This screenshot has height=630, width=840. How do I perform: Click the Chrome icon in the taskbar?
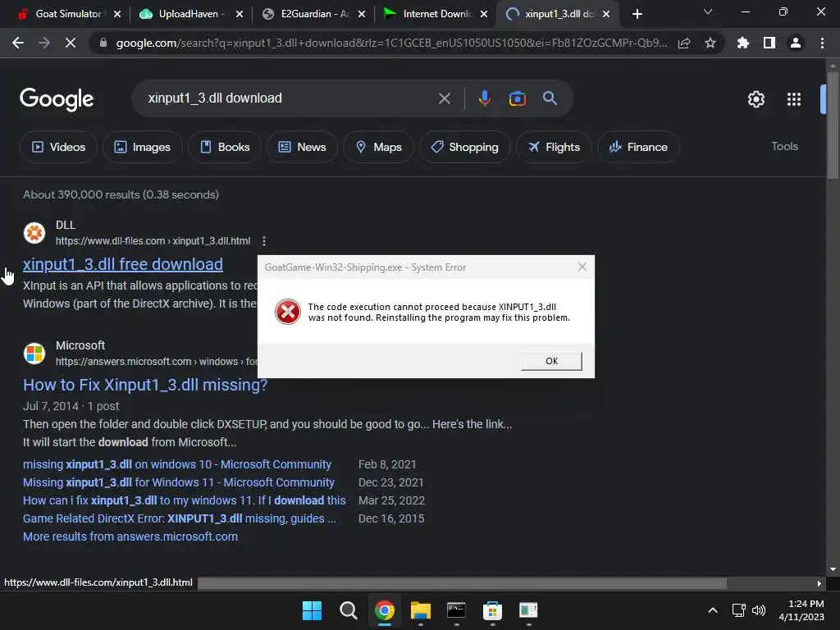[385, 610]
